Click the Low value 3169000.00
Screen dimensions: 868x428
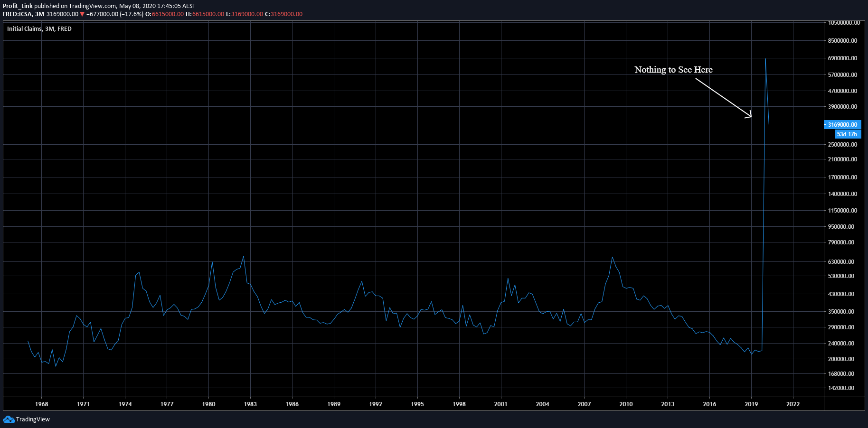point(247,14)
